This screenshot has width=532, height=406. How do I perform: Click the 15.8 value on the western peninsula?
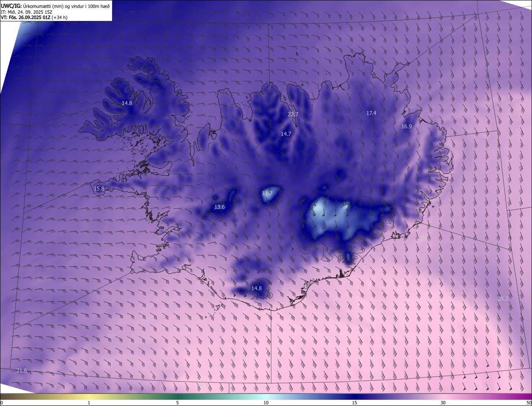[99, 188]
